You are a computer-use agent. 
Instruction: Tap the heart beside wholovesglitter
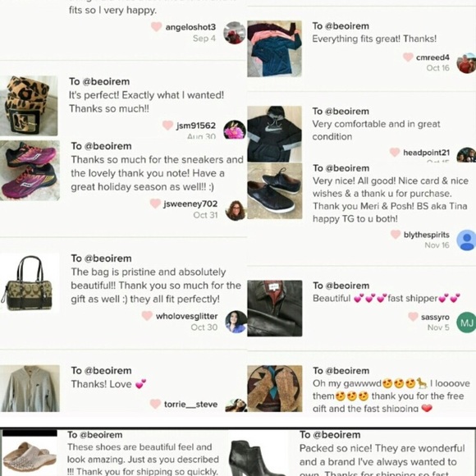pyautogui.click(x=147, y=316)
